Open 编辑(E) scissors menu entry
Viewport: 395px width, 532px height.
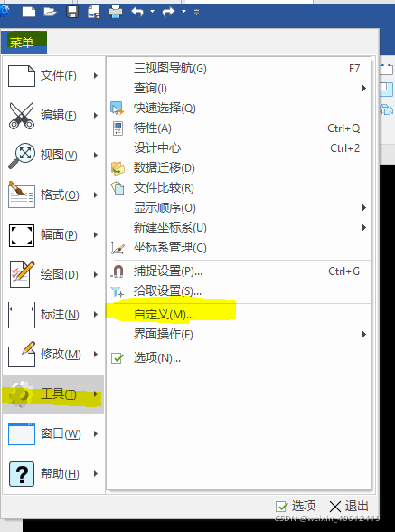53,116
